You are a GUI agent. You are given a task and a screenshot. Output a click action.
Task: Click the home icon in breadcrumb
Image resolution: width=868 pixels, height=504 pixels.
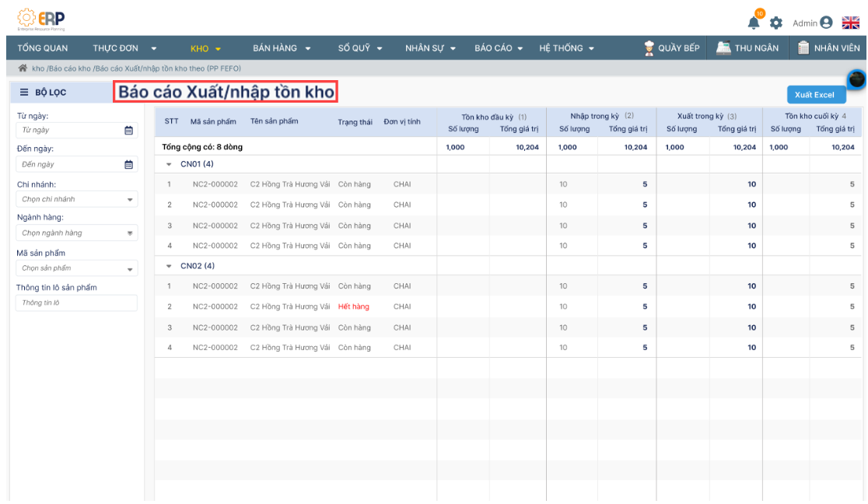point(23,68)
